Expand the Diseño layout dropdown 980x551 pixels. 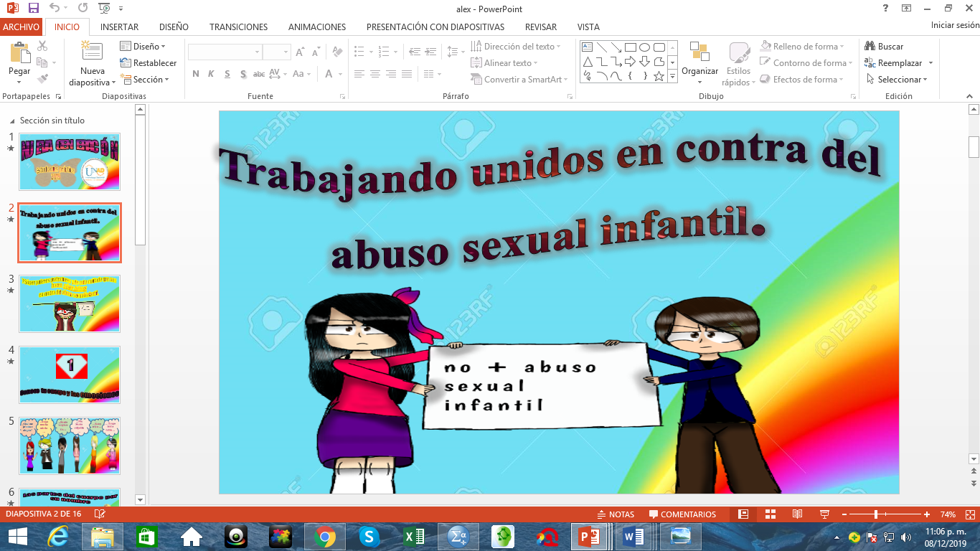click(143, 47)
